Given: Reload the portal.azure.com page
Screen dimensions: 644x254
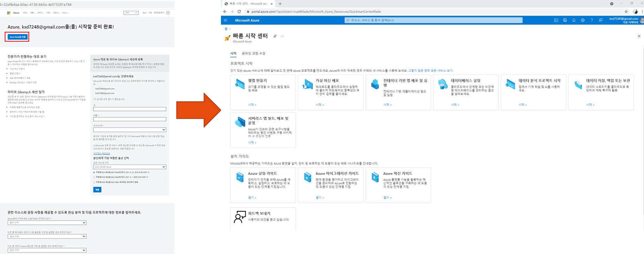Looking at the screenshot, I should point(239,11).
